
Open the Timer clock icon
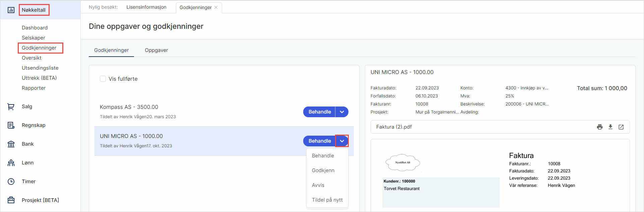coord(11,182)
